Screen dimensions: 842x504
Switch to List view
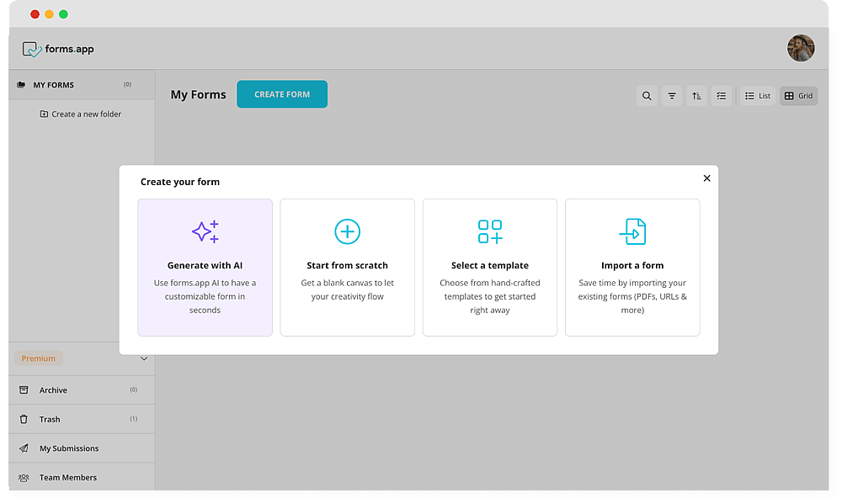758,96
